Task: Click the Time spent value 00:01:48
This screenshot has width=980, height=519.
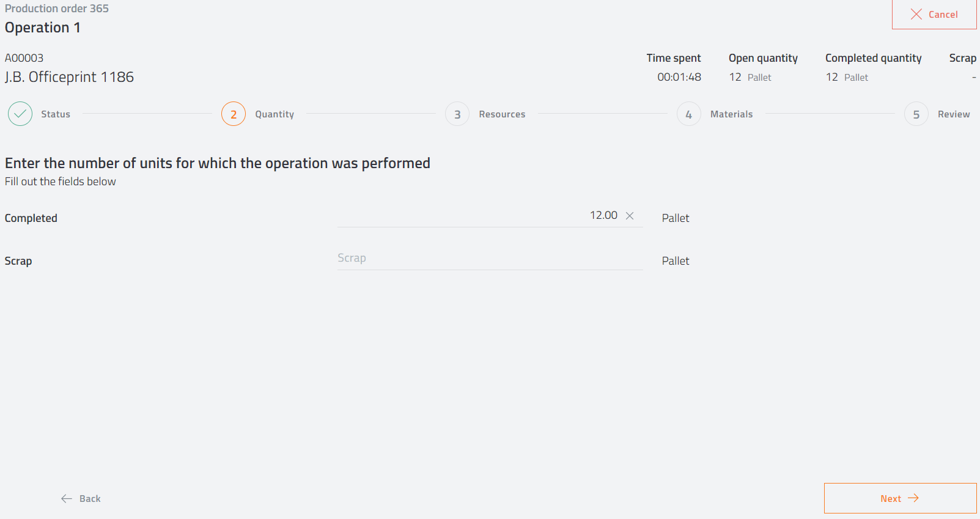Action: coord(679,77)
